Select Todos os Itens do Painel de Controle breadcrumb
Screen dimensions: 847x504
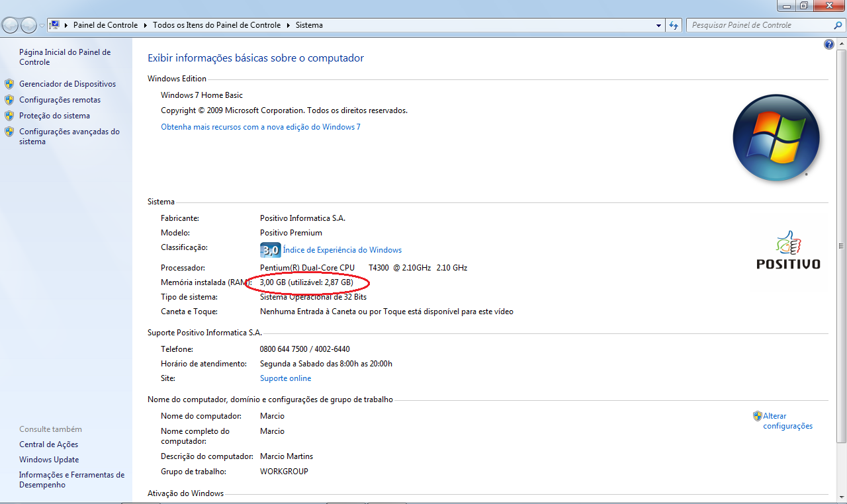pyautogui.click(x=216, y=25)
